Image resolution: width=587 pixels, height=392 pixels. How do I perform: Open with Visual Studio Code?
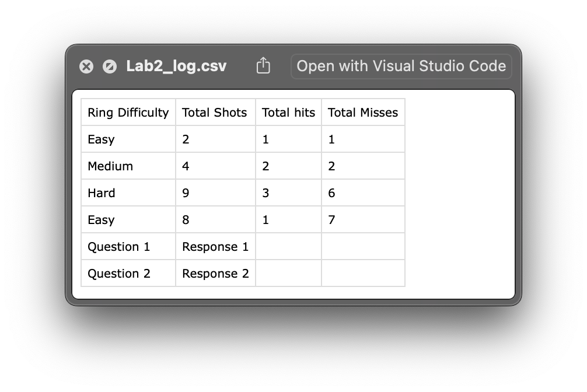tap(401, 66)
